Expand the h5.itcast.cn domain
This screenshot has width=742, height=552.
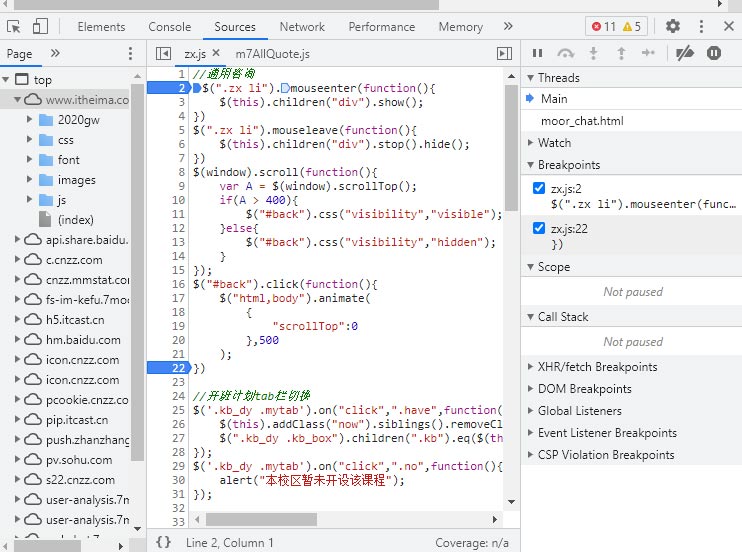point(18,320)
